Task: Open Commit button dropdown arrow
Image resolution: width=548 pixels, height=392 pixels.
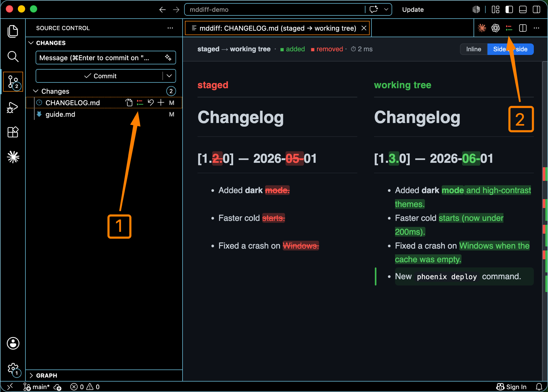Action: pyautogui.click(x=169, y=76)
